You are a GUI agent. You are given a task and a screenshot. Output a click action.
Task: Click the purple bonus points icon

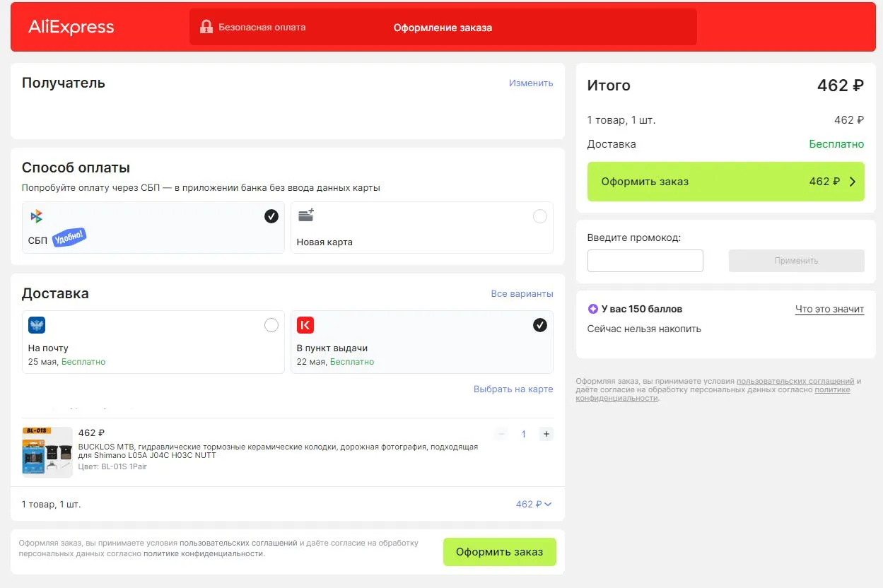point(593,309)
